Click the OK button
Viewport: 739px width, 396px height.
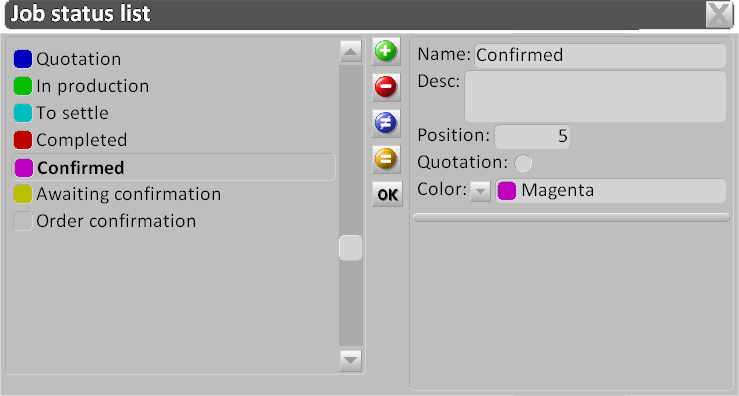(x=387, y=194)
